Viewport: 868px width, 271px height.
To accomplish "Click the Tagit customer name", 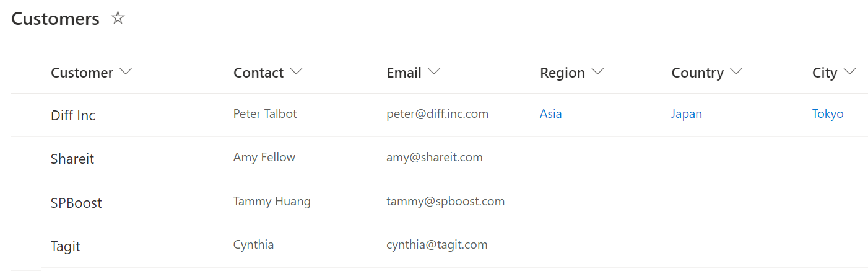I will point(65,246).
